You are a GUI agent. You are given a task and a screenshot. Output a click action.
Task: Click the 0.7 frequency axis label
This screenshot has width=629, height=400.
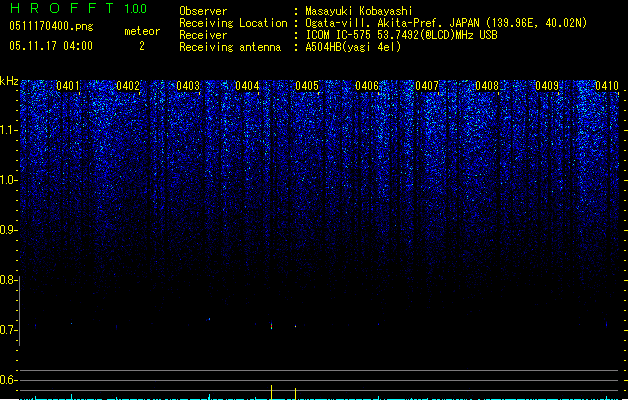point(8,330)
